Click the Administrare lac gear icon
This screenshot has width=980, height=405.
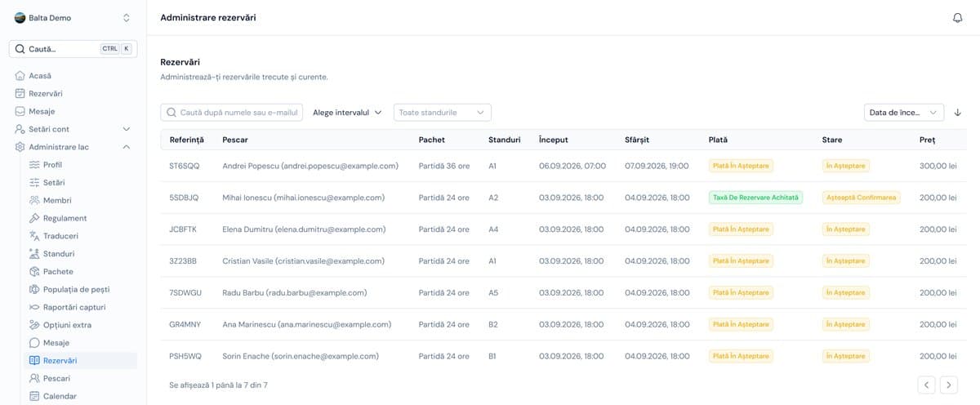(x=20, y=147)
